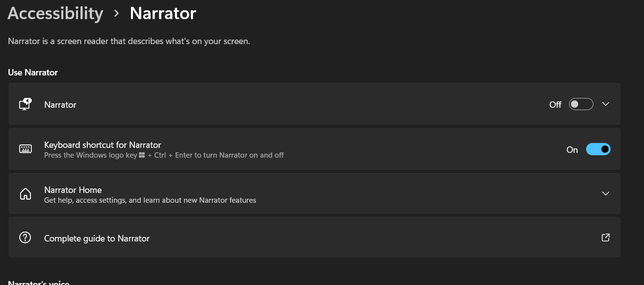
Task: Click the question mark help icon
Action: tap(25, 237)
